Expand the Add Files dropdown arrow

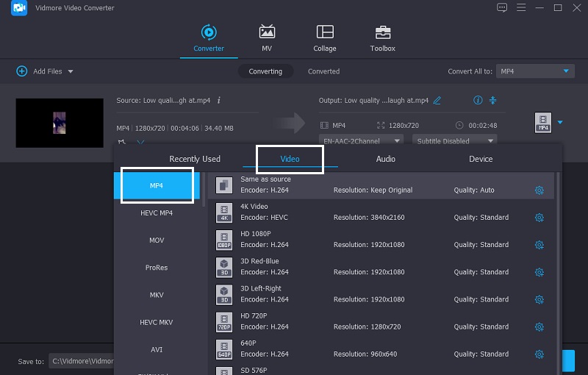click(x=71, y=71)
